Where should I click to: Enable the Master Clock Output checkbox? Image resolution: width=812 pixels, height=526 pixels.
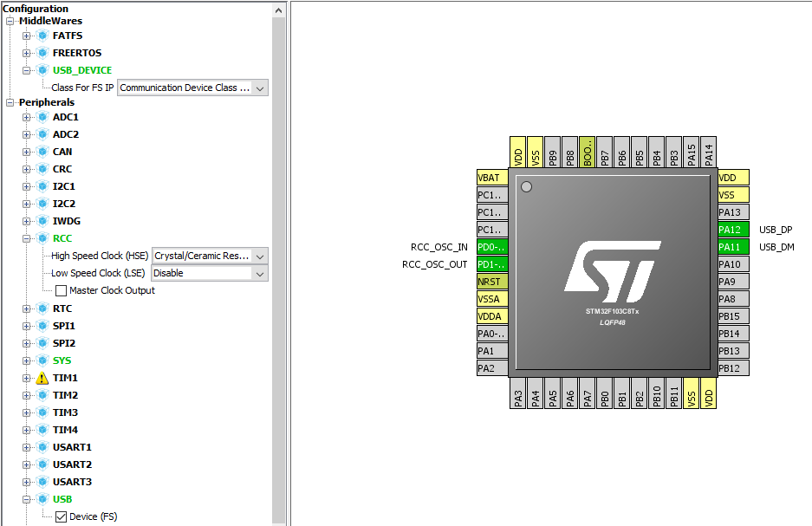(x=62, y=290)
